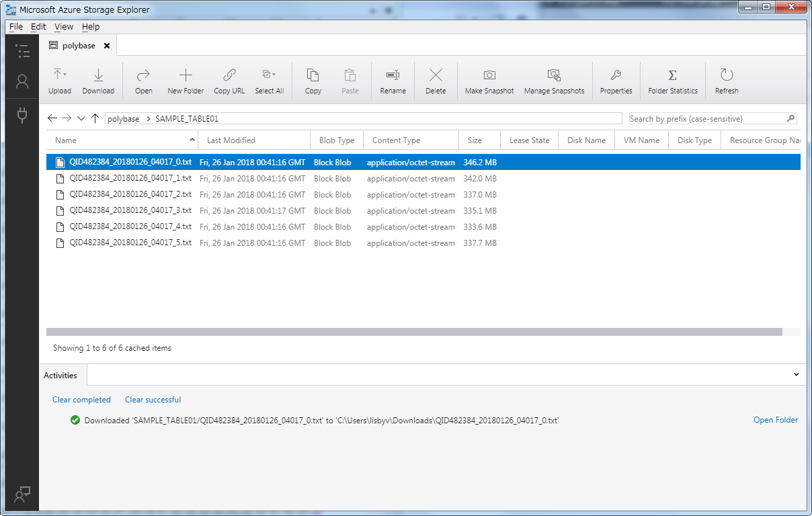Expand the Upload dropdown arrow
Image resolution: width=812 pixels, height=516 pixels.
pos(65,75)
